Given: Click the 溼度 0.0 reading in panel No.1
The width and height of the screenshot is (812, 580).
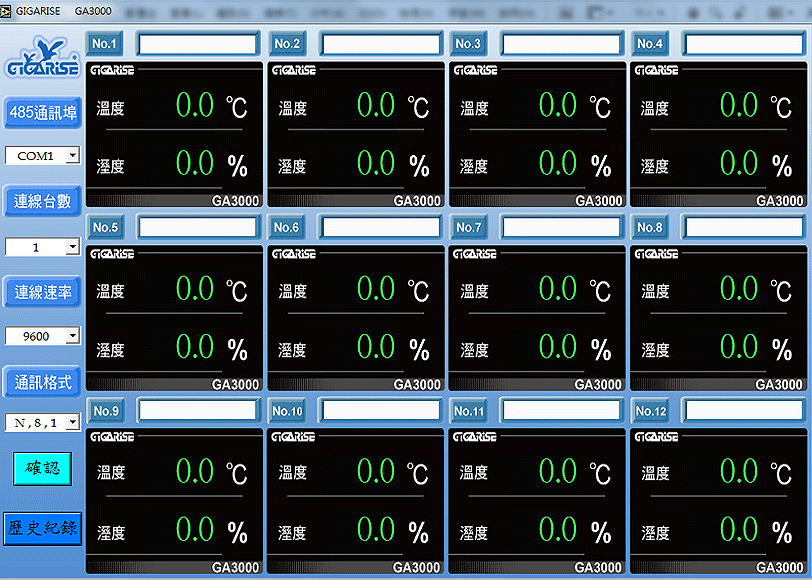Looking at the screenshot, I should [195, 163].
